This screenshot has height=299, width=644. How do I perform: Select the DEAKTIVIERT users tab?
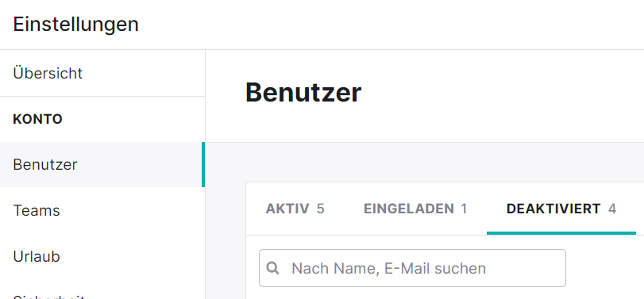click(x=561, y=209)
